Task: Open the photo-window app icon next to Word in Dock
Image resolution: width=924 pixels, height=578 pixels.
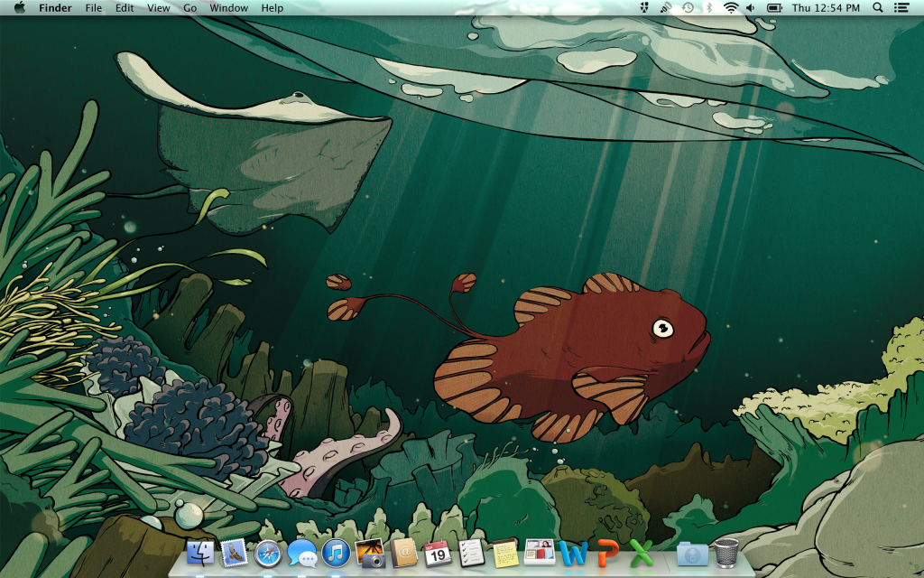Action: pos(540,553)
